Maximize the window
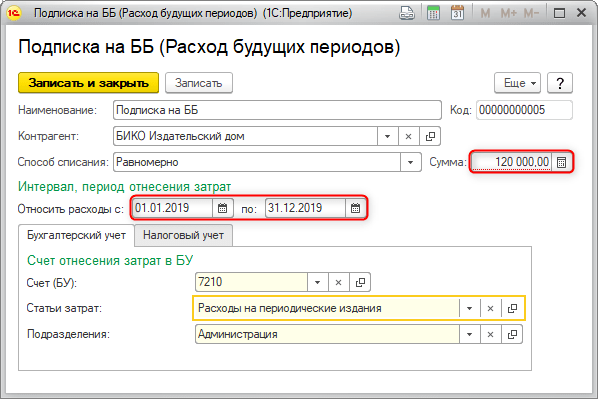This screenshot has height=399, width=598. click(559, 13)
